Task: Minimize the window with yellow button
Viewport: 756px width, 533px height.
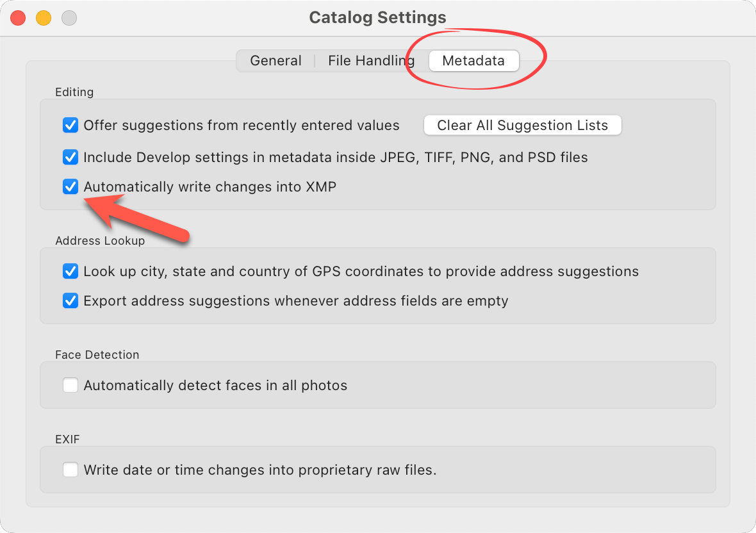Action: click(x=44, y=18)
